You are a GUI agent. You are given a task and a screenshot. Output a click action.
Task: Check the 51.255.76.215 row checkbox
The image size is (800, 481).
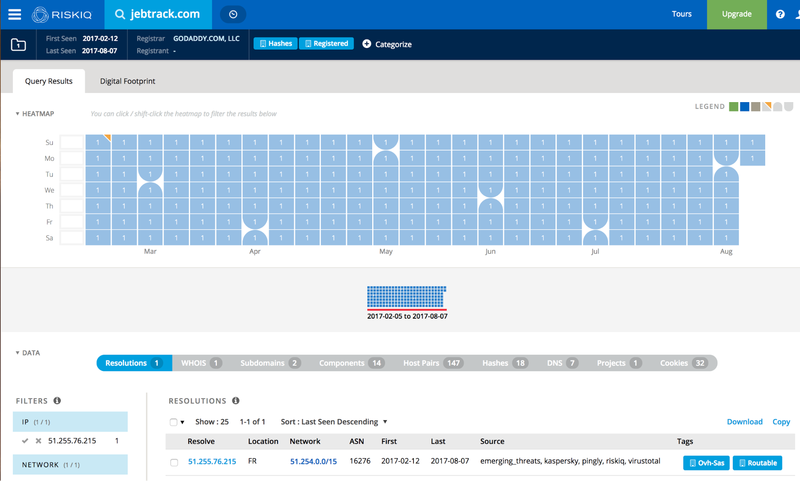pos(174,463)
